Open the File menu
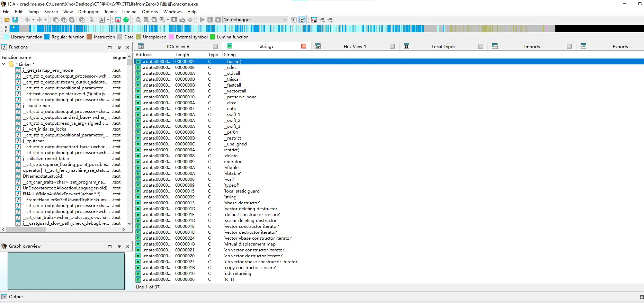This screenshot has height=303, width=644. 6,11
